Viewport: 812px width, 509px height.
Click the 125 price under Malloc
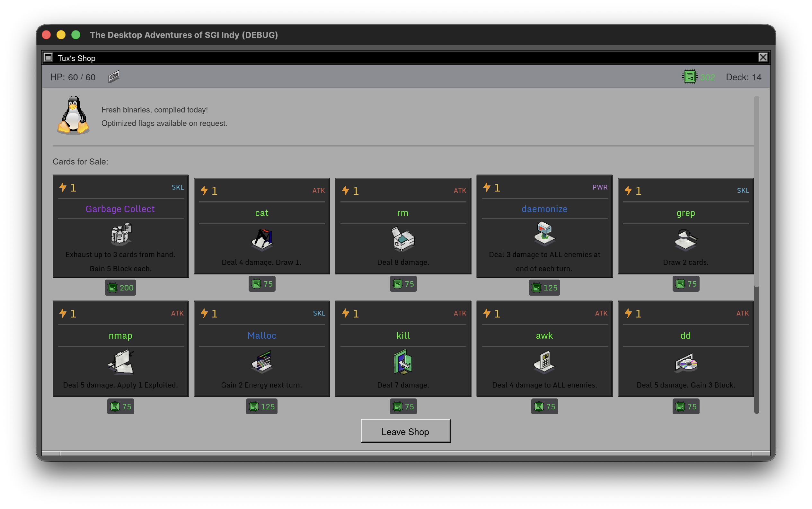(x=262, y=406)
